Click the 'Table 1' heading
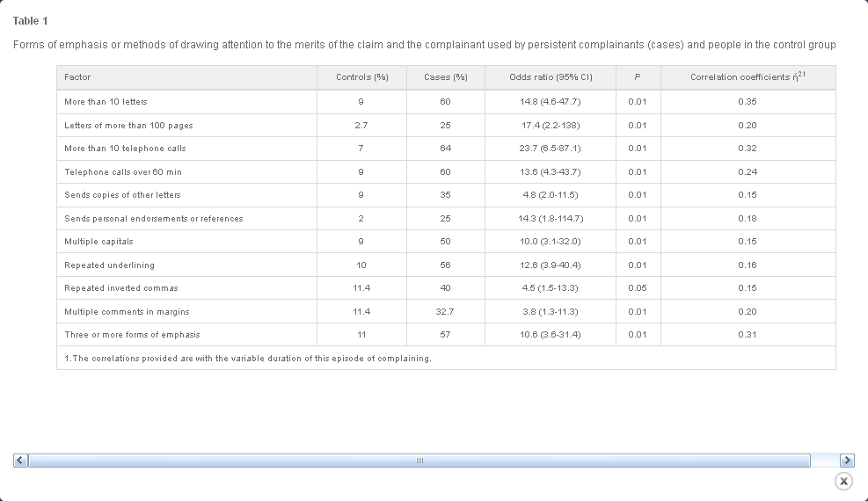 point(31,21)
